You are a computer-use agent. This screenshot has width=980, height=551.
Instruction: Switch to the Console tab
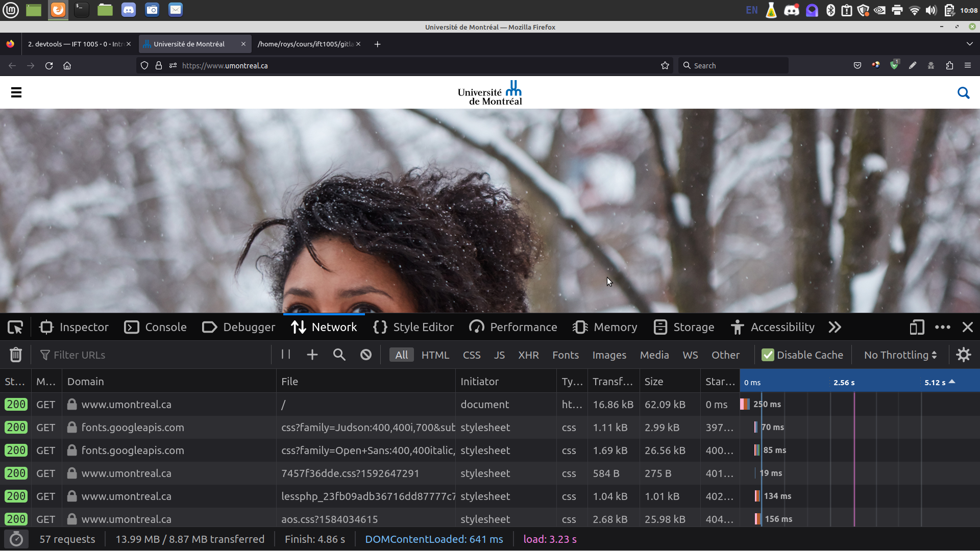[x=156, y=328]
